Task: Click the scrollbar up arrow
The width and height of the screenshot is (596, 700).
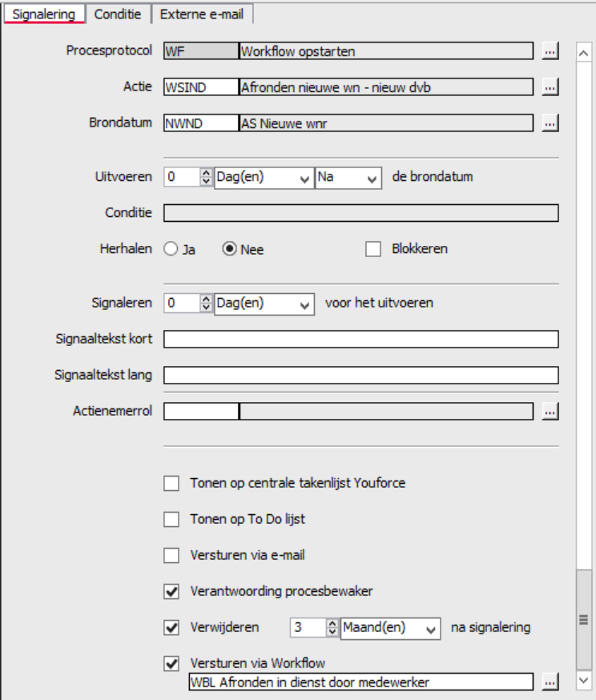Action: (583, 53)
